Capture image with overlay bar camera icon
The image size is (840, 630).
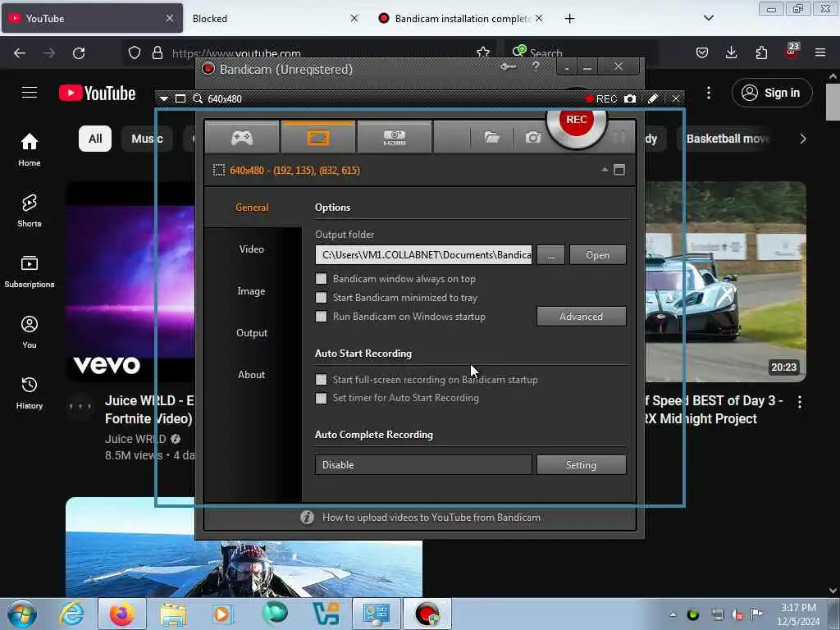pos(630,98)
